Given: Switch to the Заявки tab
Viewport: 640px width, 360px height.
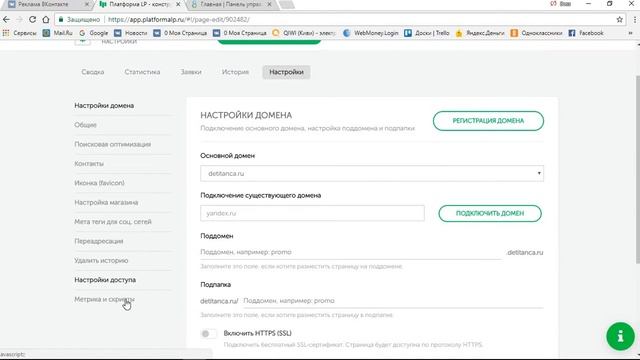Looking at the screenshot, I should pos(191,72).
